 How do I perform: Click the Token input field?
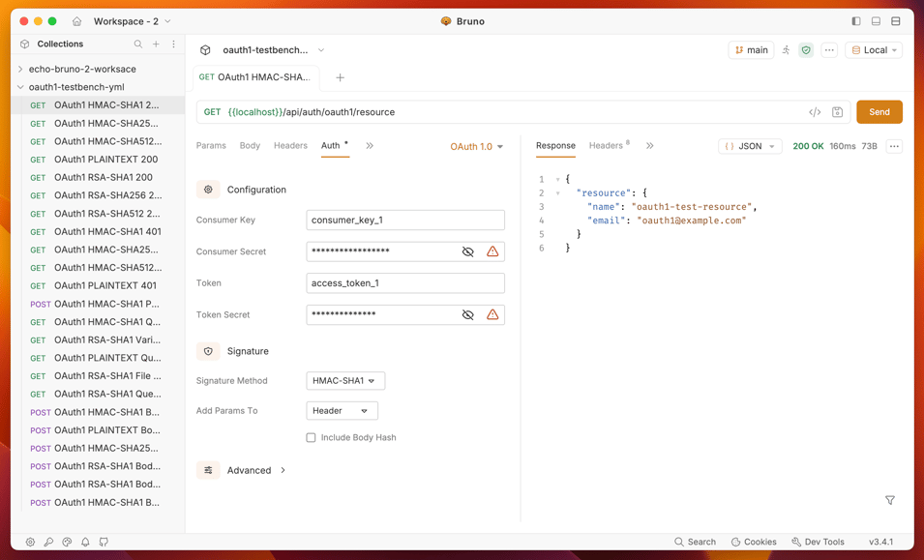click(x=405, y=283)
